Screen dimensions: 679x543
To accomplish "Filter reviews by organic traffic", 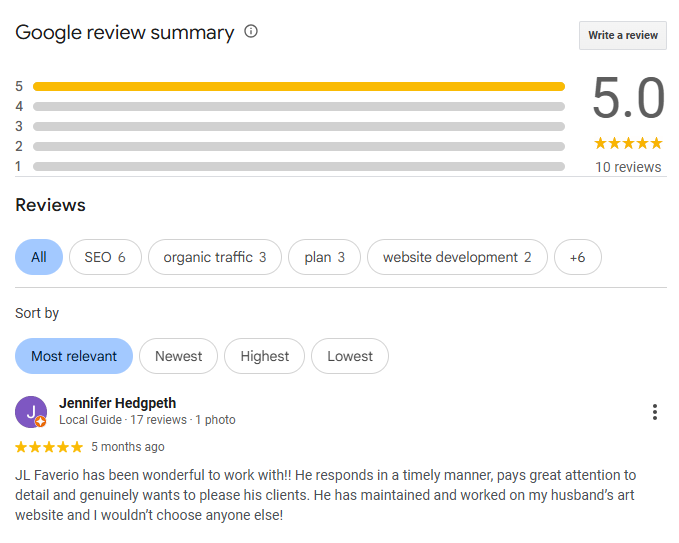I will tap(214, 257).
